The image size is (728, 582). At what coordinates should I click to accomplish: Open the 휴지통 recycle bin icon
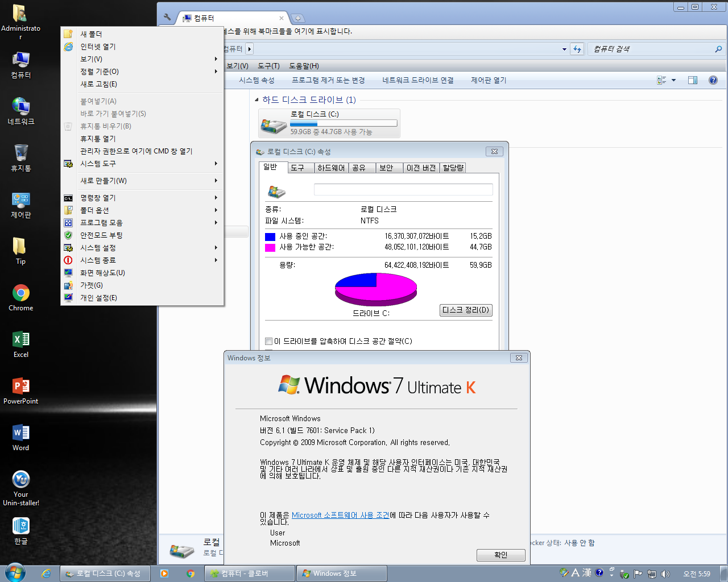pos(20,158)
